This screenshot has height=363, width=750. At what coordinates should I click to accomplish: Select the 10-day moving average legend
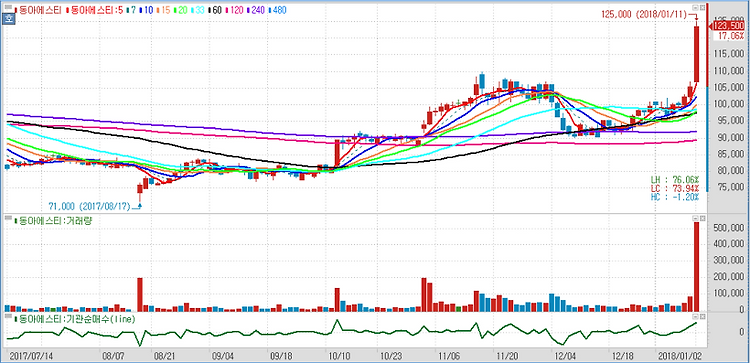coord(147,10)
